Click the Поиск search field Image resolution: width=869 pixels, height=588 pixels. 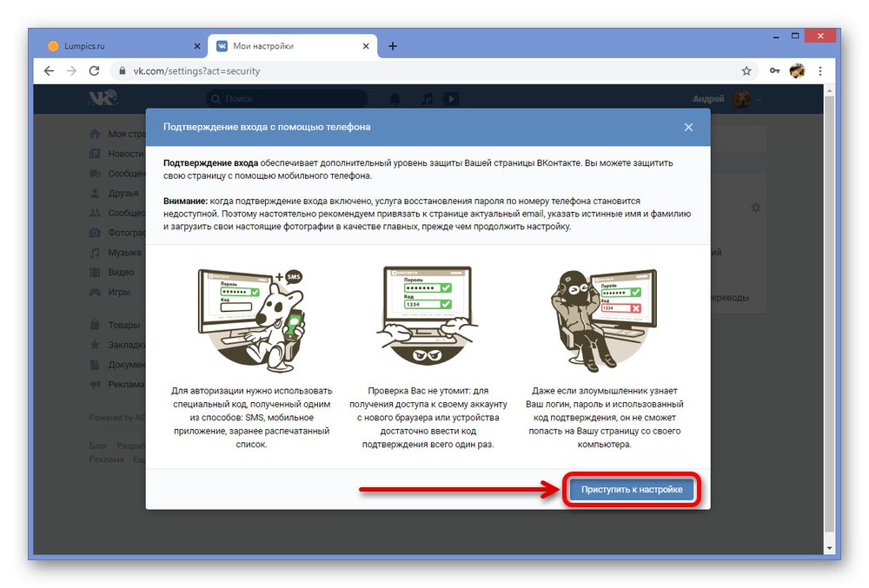pyautogui.click(x=287, y=98)
